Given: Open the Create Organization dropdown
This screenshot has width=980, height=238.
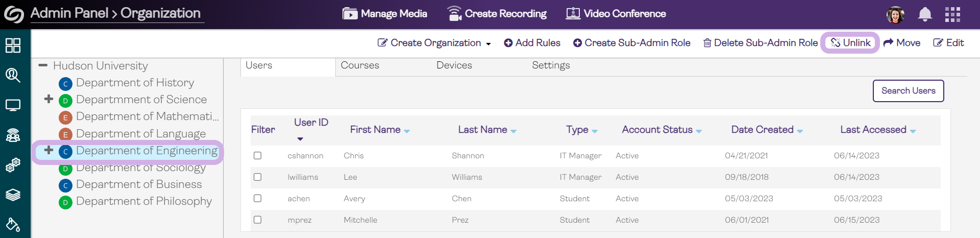Looking at the screenshot, I should [434, 43].
